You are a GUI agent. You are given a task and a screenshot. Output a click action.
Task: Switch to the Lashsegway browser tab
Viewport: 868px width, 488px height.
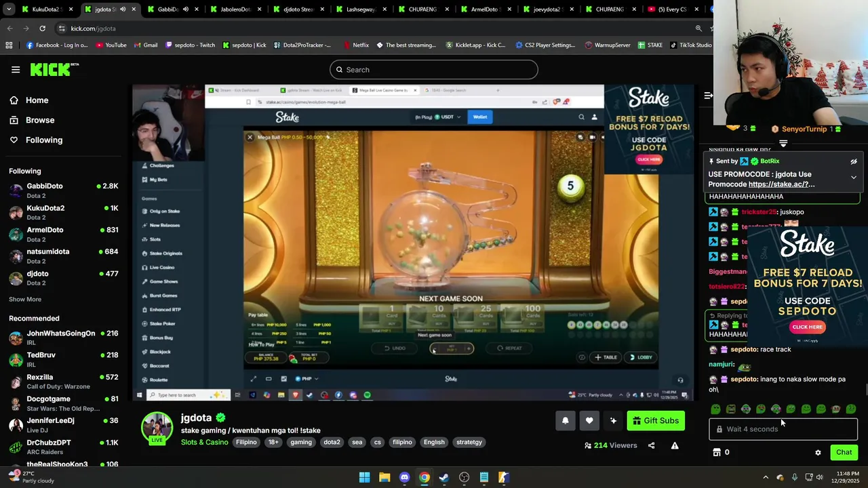[361, 9]
